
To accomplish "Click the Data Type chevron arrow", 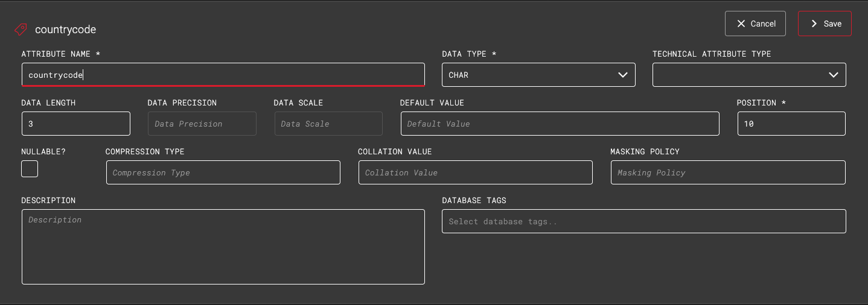I will click(x=623, y=75).
